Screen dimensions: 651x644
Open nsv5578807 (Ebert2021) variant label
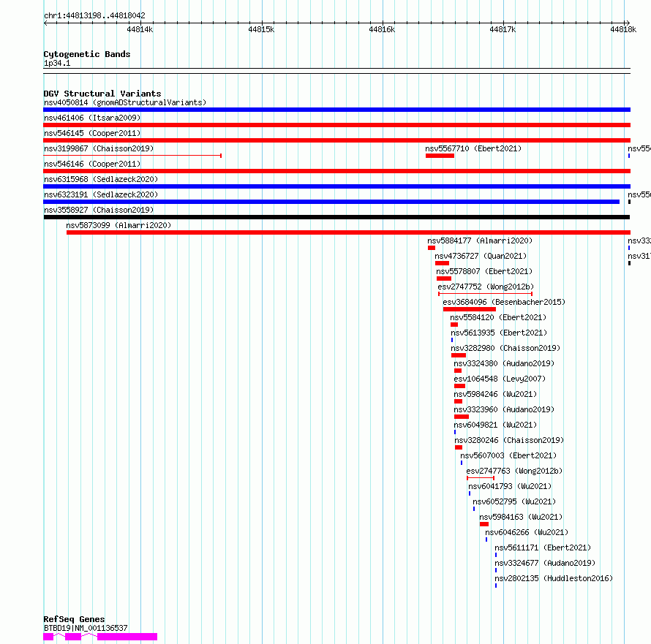[484, 271]
